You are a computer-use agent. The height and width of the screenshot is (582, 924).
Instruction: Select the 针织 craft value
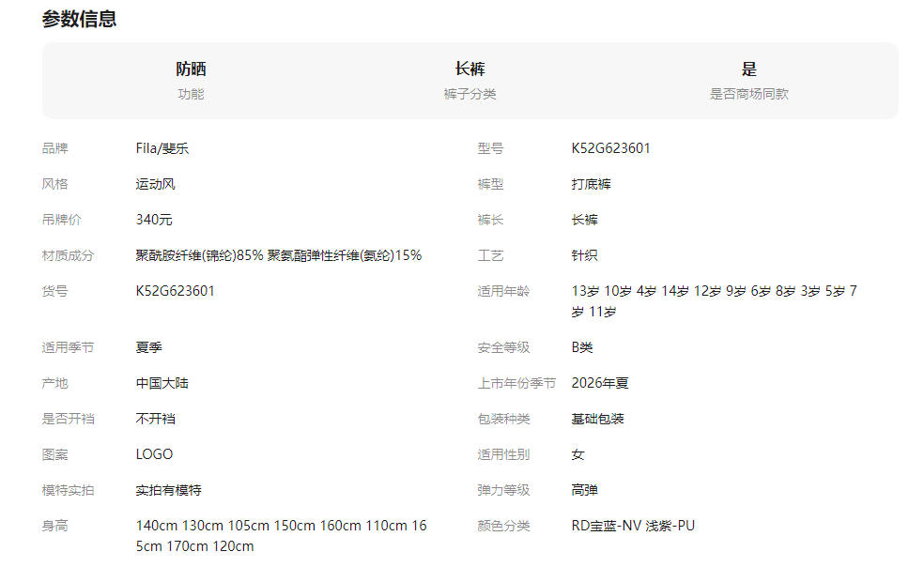pos(584,255)
